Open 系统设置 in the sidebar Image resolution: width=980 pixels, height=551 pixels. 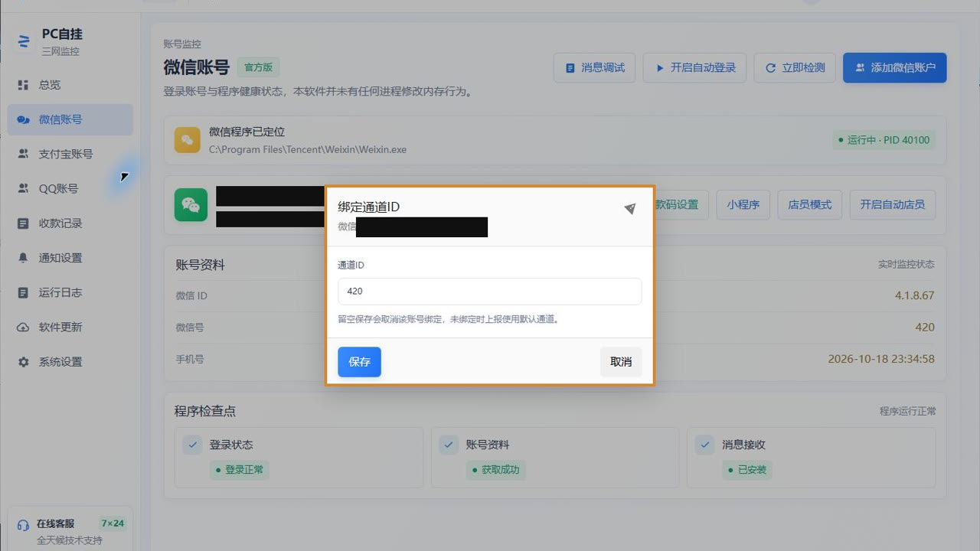[x=70, y=362]
